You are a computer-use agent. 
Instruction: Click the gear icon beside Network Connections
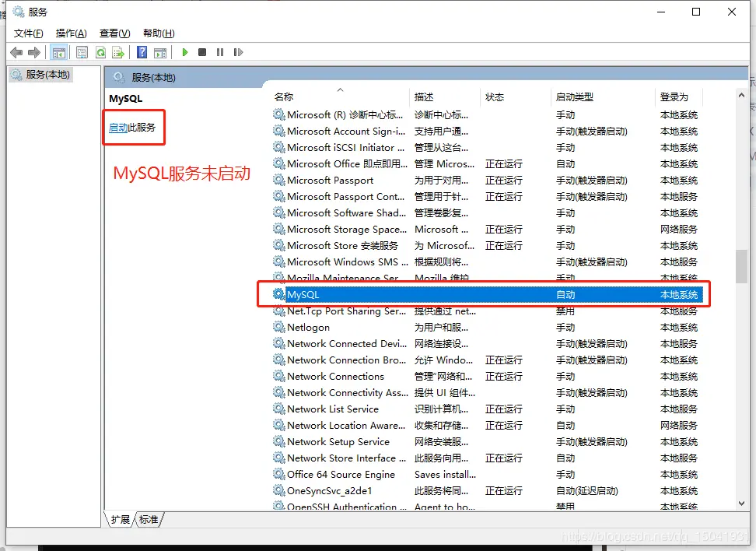pyautogui.click(x=278, y=375)
